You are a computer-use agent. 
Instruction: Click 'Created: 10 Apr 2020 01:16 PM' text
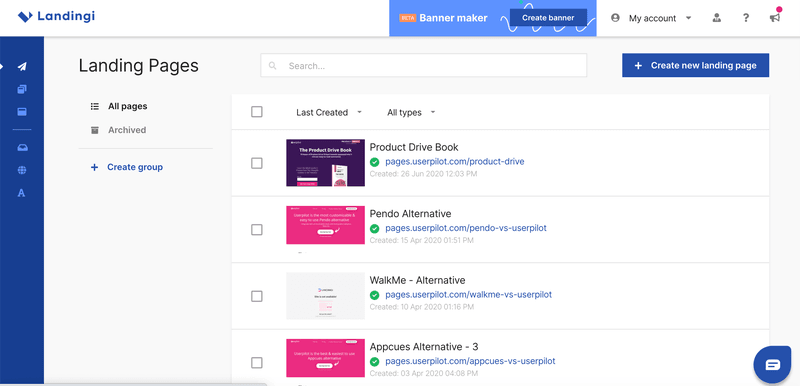[421, 307]
